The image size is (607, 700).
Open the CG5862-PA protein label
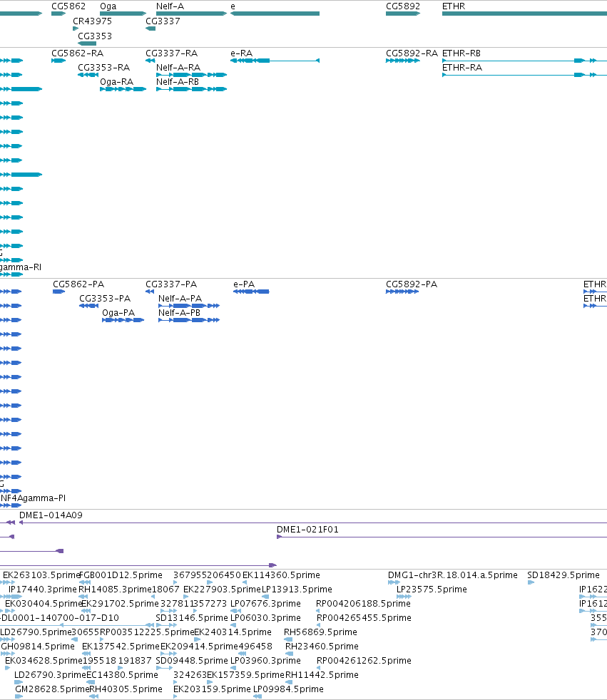point(78,284)
